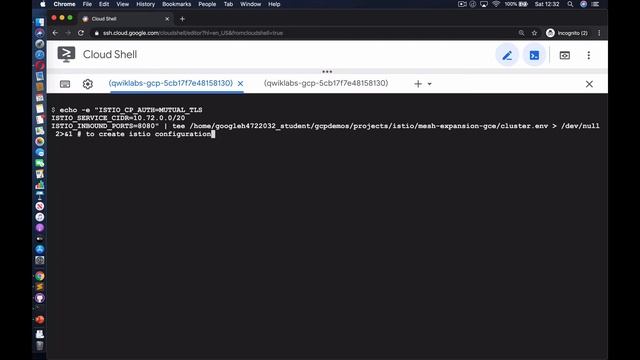Open the Incognito profile indicator
This screenshot has width=640, height=360.
click(x=567, y=33)
